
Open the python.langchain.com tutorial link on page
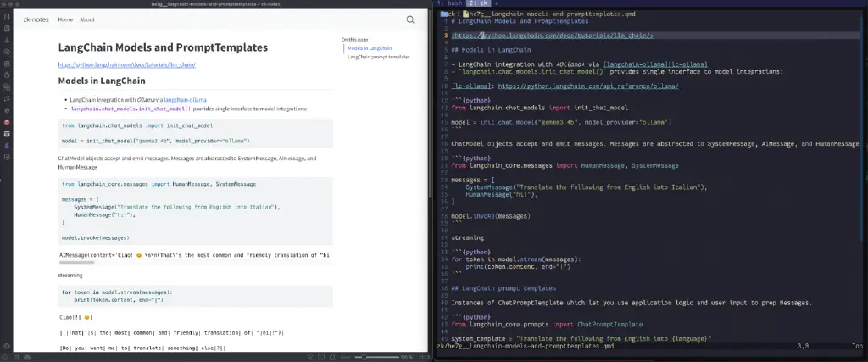pyautogui.click(x=127, y=64)
